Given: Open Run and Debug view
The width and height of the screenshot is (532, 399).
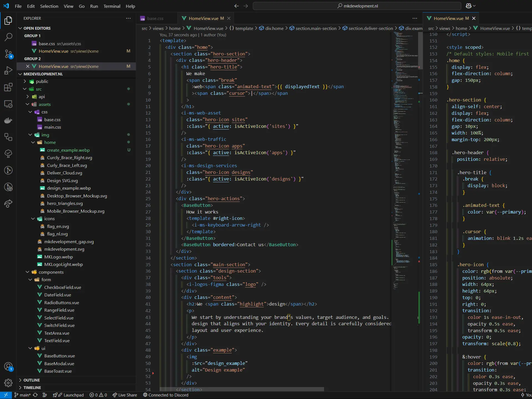Looking at the screenshot, I should 8,70.
